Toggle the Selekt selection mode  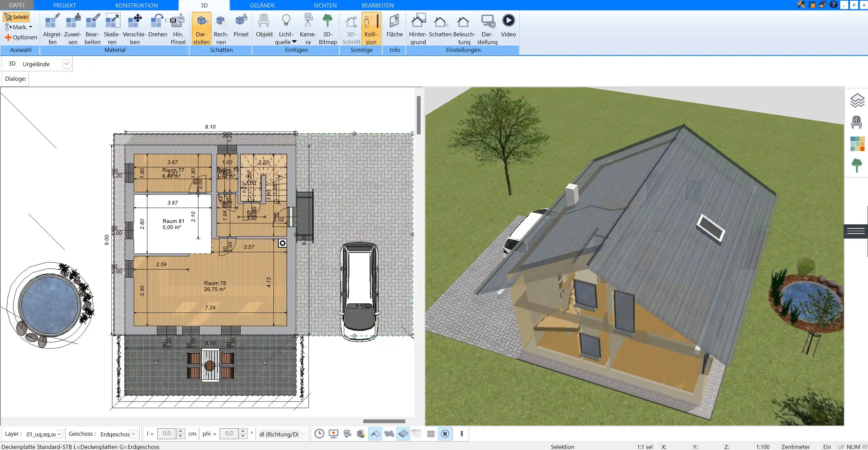17,17
